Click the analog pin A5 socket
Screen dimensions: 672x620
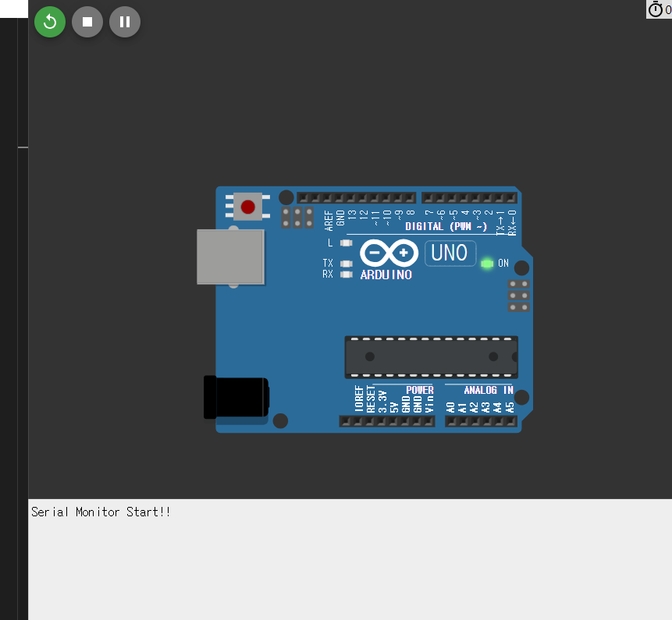(511, 422)
